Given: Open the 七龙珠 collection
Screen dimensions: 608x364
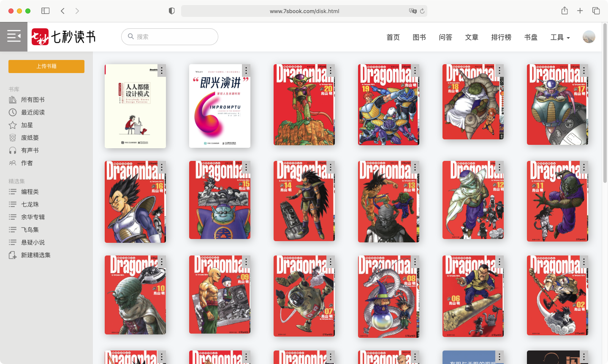Looking at the screenshot, I should click(30, 204).
